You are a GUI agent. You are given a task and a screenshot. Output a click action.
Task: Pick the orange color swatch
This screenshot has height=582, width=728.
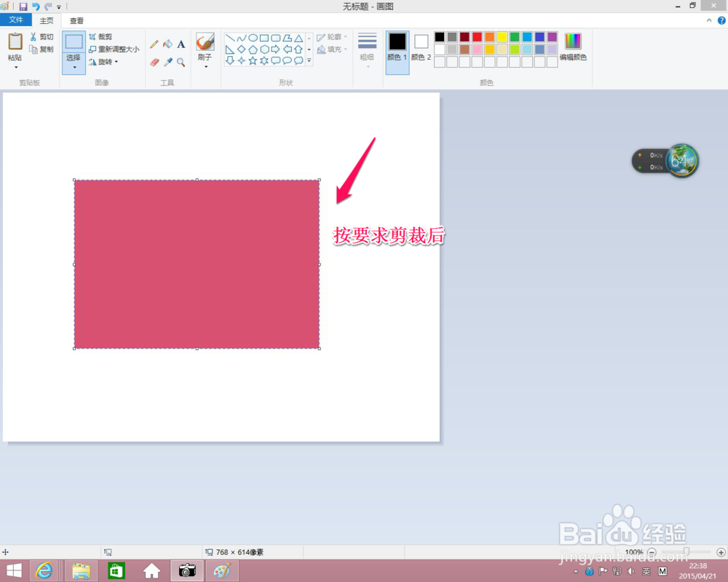coord(490,36)
